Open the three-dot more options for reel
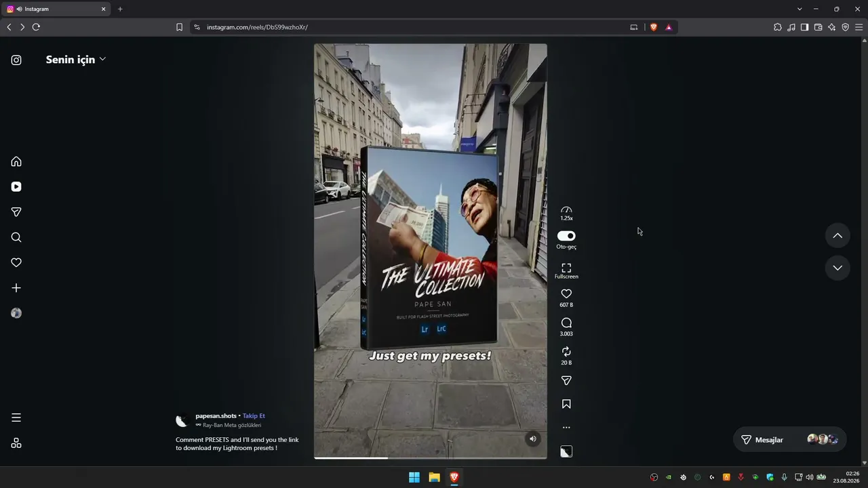Image resolution: width=868 pixels, height=488 pixels. [x=566, y=428]
